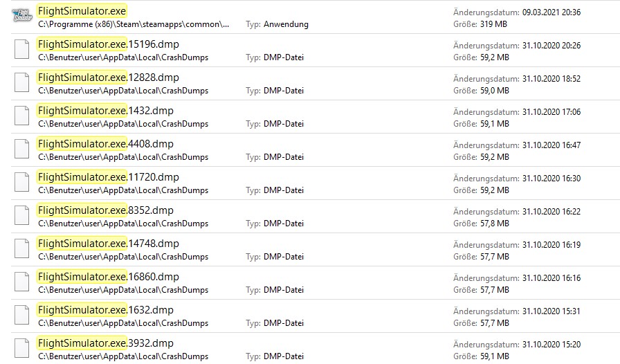Viewport: 620px width, 364px height.
Task: Click the file name FlightSimulator.exe.15196.dmp
Action: click(x=109, y=44)
